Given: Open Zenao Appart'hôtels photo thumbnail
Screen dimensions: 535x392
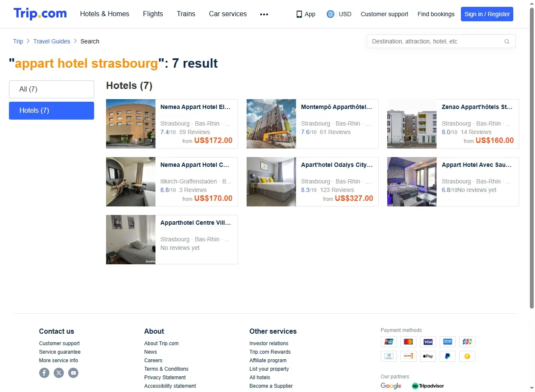Looking at the screenshot, I should click(412, 124).
